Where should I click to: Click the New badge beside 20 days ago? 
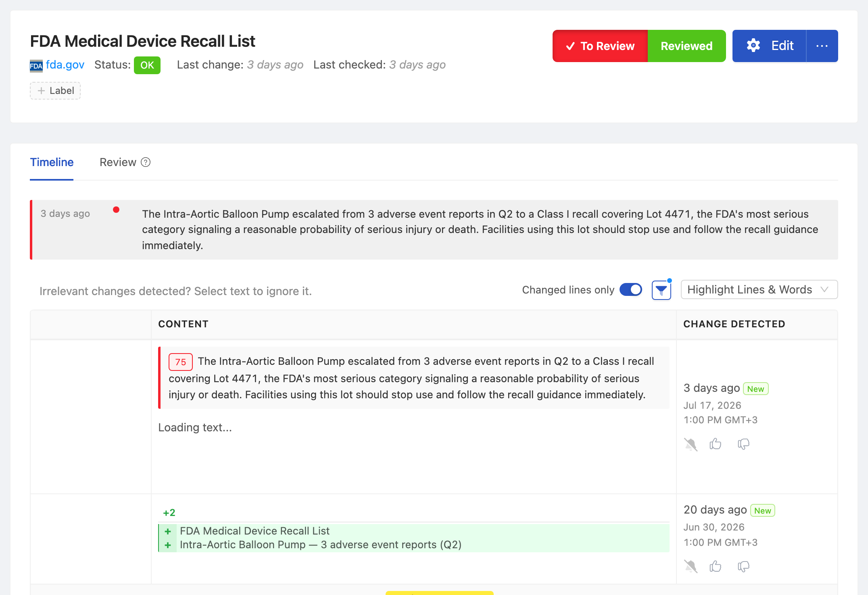click(x=762, y=511)
